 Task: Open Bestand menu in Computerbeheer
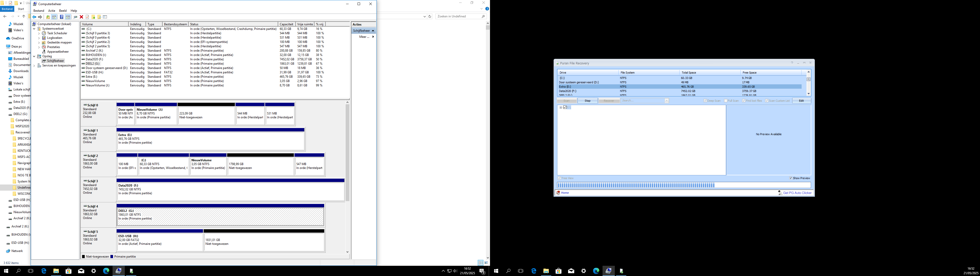[39, 11]
